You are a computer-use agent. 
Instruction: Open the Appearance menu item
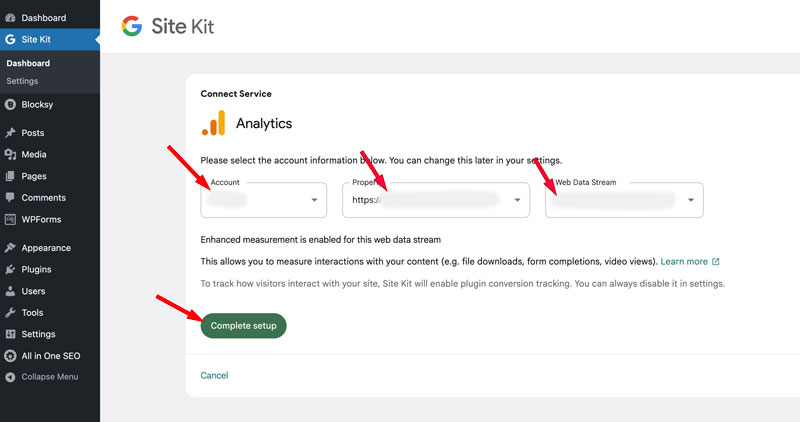click(x=46, y=248)
